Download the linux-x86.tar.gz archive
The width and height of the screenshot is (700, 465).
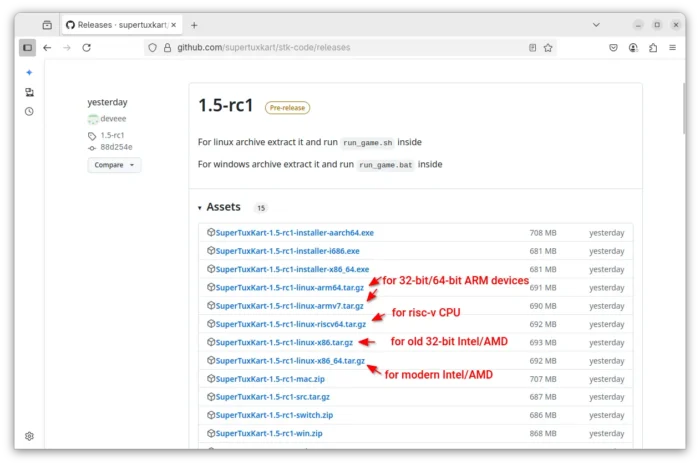[284, 342]
